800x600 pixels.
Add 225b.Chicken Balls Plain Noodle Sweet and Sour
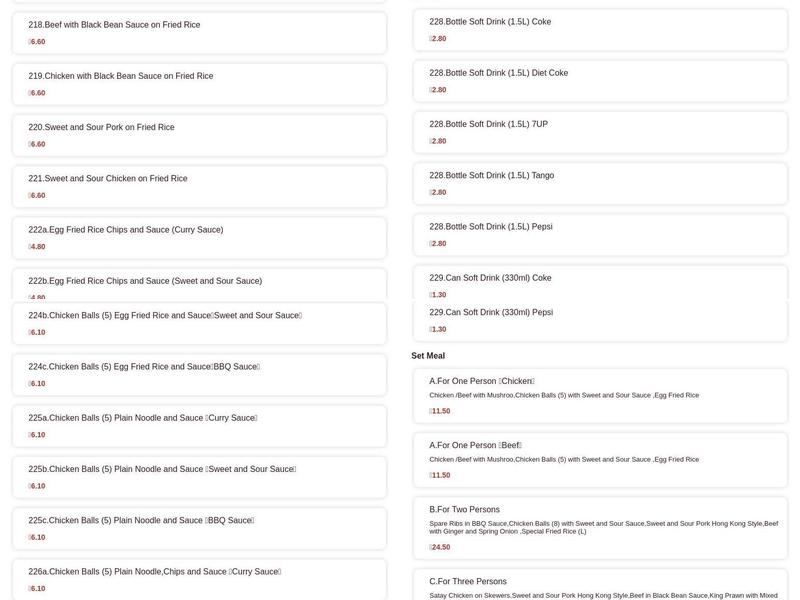tap(199, 477)
